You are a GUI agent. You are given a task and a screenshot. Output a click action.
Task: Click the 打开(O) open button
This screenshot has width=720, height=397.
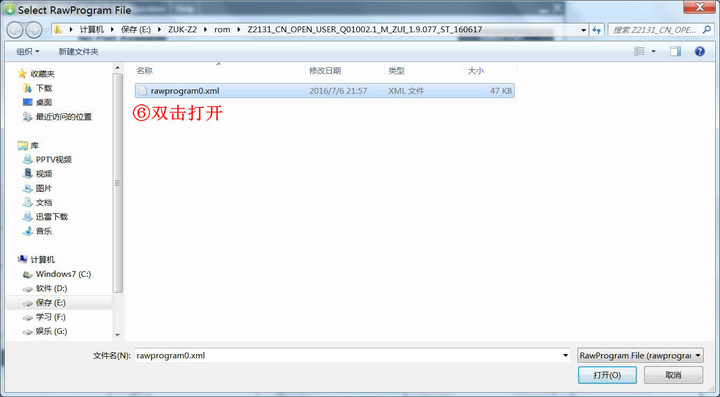607,375
